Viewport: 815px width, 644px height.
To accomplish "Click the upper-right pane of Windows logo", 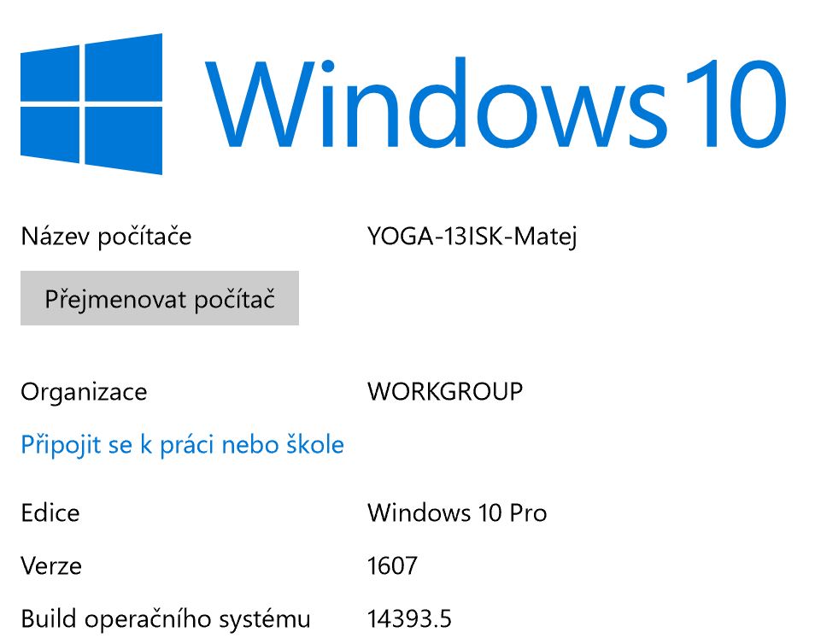I will pyautogui.click(x=124, y=67).
